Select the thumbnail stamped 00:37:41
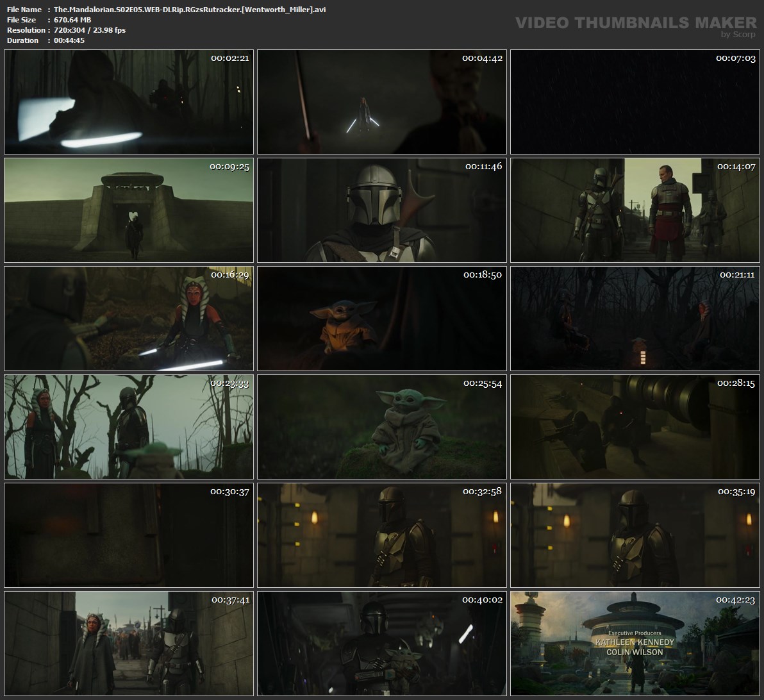Viewport: 764px width, 700px height. tap(129, 644)
